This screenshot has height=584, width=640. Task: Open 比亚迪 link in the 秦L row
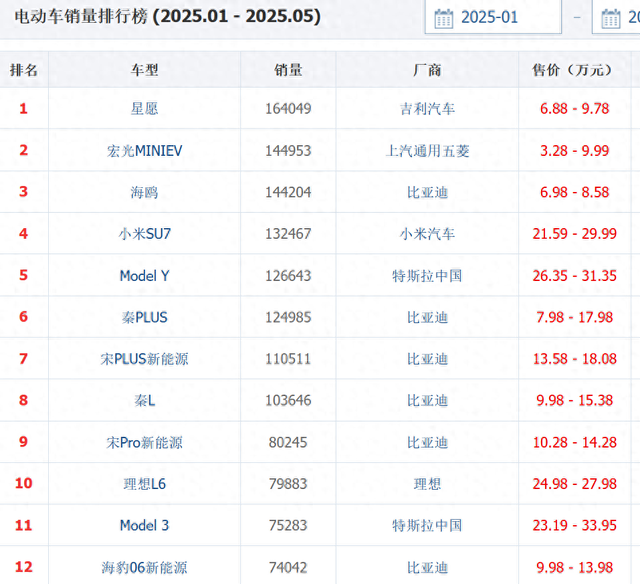click(x=427, y=400)
